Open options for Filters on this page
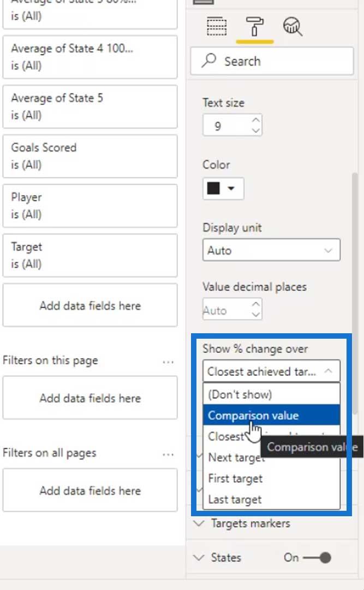Image resolution: width=364 pixels, height=590 pixels. (168, 362)
